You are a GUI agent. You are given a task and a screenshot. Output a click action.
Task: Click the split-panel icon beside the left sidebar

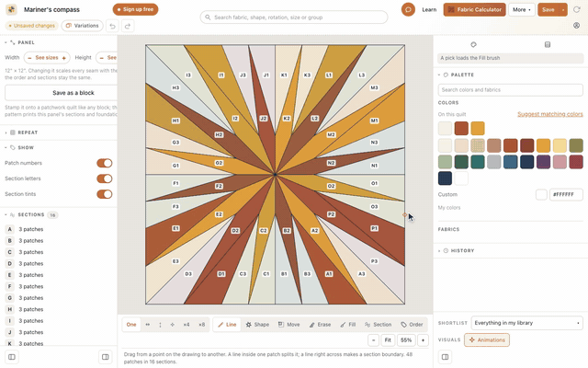point(106,357)
